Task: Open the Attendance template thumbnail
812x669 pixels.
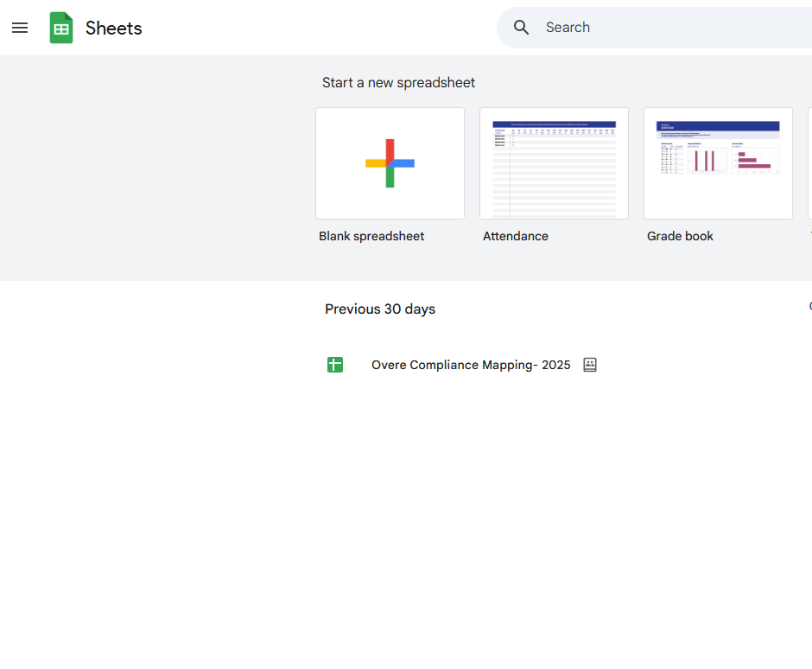Action: tap(554, 163)
